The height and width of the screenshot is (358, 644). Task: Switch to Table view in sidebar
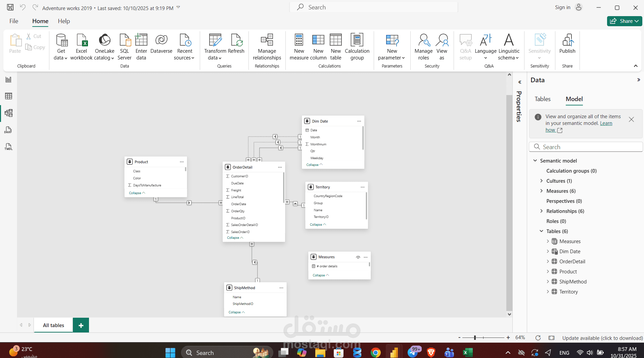[x=9, y=96]
